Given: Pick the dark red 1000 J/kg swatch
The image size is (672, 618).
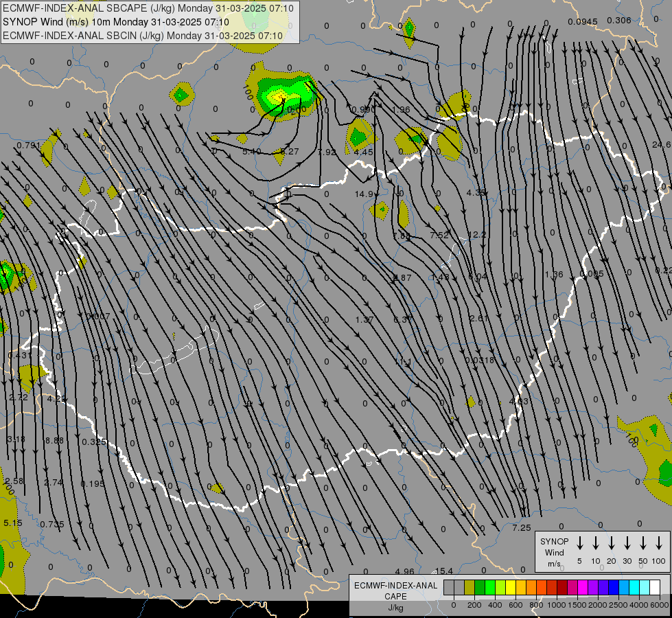Looking at the screenshot, I should 562,588.
